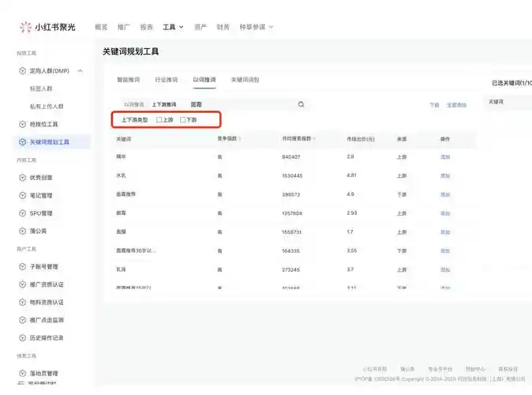Switch to the 行业推词 tab
The width and height of the screenshot is (532, 395).
click(x=167, y=80)
